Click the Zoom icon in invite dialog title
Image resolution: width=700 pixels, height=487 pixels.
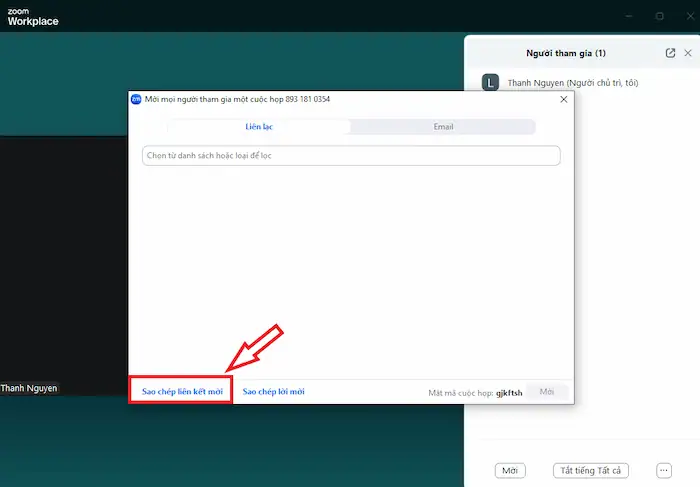pos(136,99)
